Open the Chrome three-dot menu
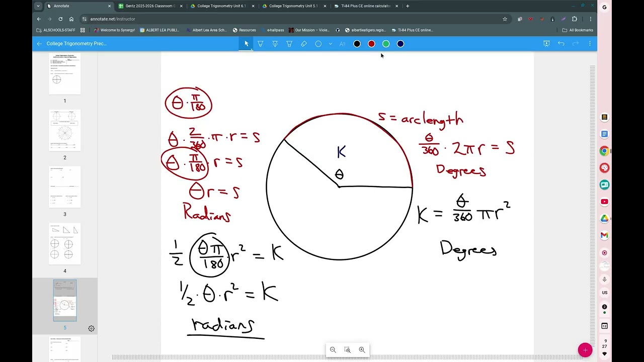The width and height of the screenshot is (644, 362). point(591,19)
